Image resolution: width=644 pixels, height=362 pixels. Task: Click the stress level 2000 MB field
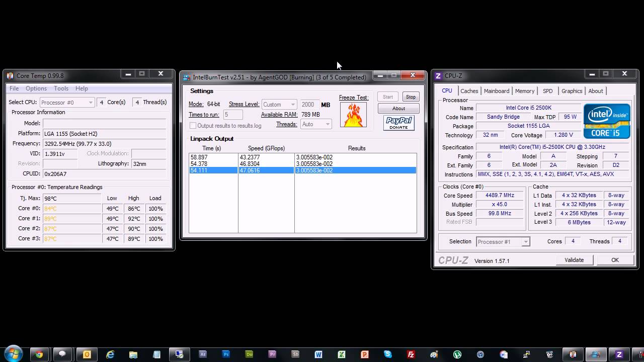pyautogui.click(x=309, y=105)
